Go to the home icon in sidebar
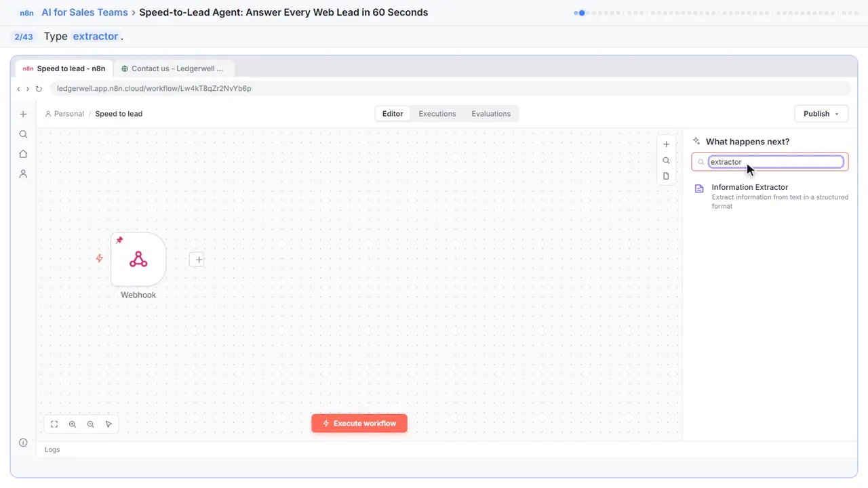This screenshot has width=868, height=488. (23, 154)
